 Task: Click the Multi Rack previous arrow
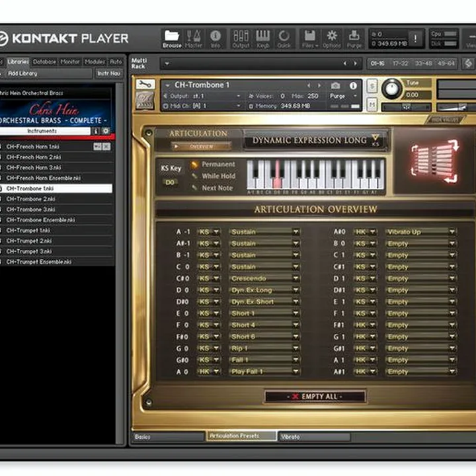(x=345, y=63)
